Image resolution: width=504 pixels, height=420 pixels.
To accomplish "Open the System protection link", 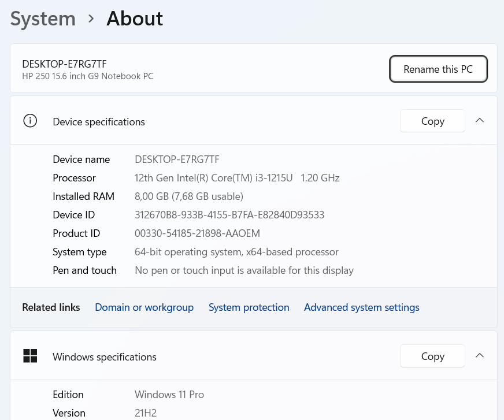I will [249, 307].
